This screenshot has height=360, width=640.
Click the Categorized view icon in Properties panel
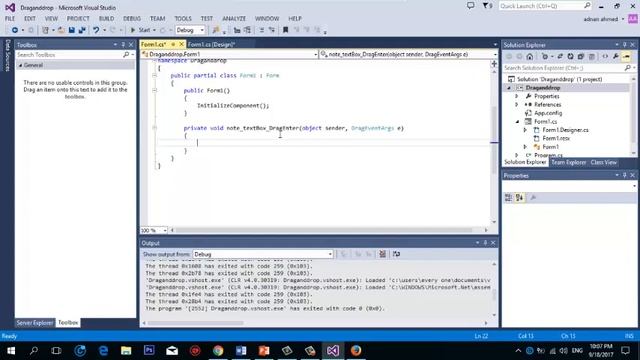pos(509,198)
